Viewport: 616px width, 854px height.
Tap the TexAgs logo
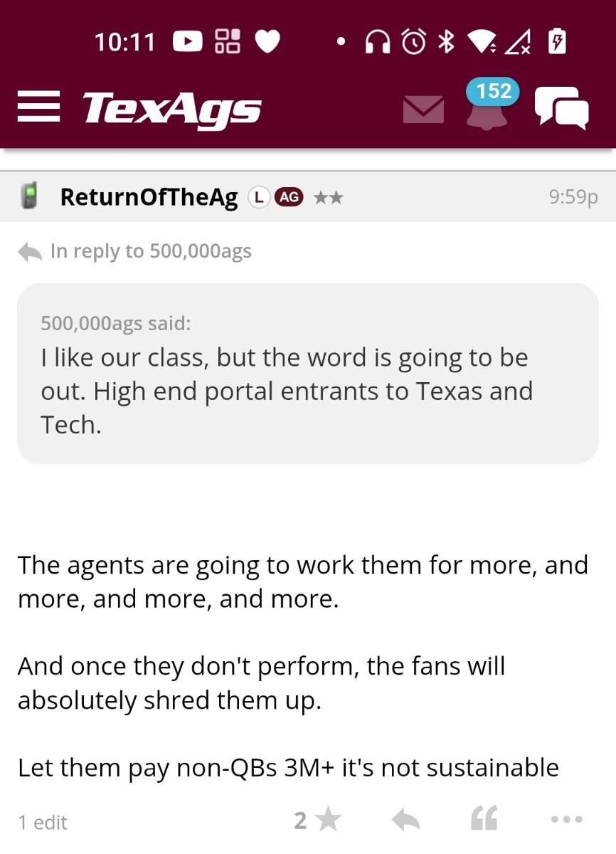172,109
